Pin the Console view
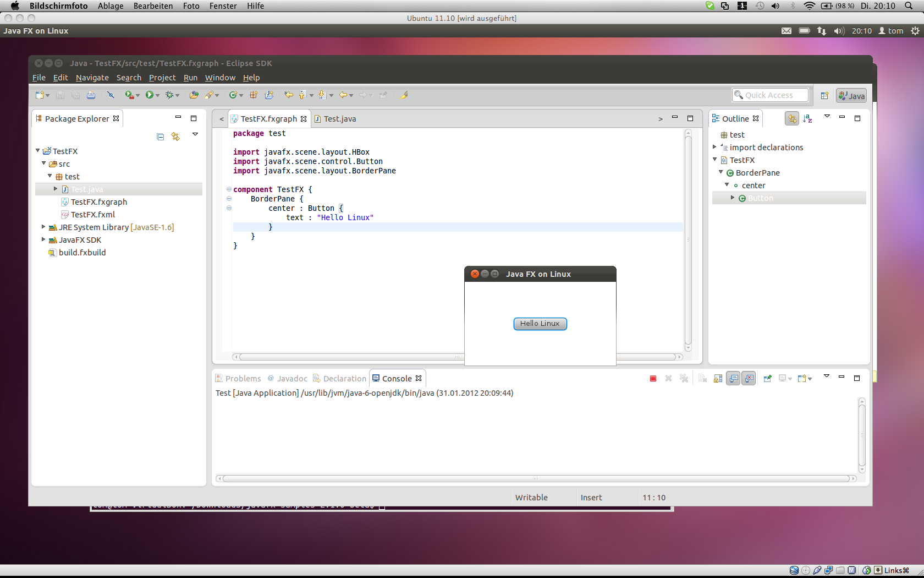924x578 pixels. pyautogui.click(x=767, y=379)
